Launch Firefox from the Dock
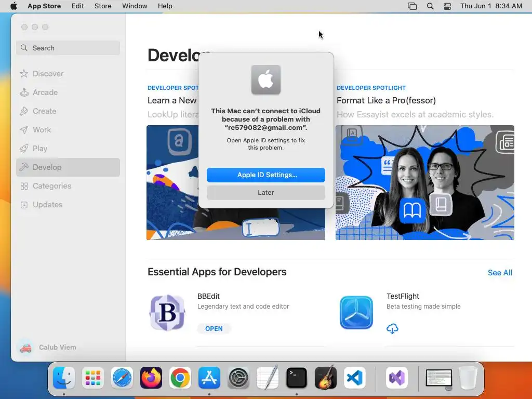This screenshot has height=399, width=532. coord(151,378)
